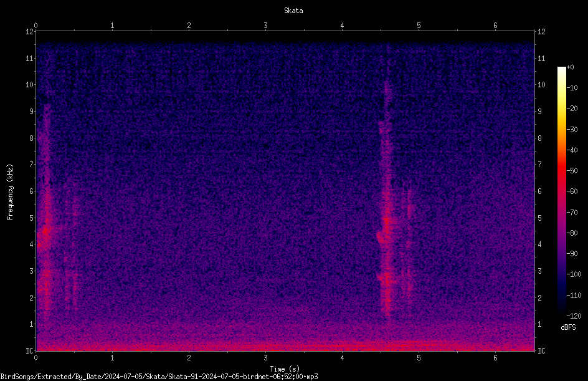Click the "-90" value on the color scale
Image resolution: width=588 pixels, height=381 pixels.
pyautogui.click(x=572, y=254)
